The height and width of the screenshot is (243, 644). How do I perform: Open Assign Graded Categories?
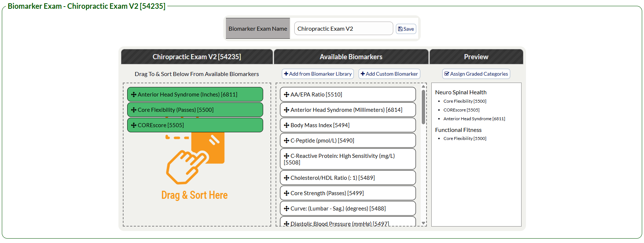pos(476,74)
